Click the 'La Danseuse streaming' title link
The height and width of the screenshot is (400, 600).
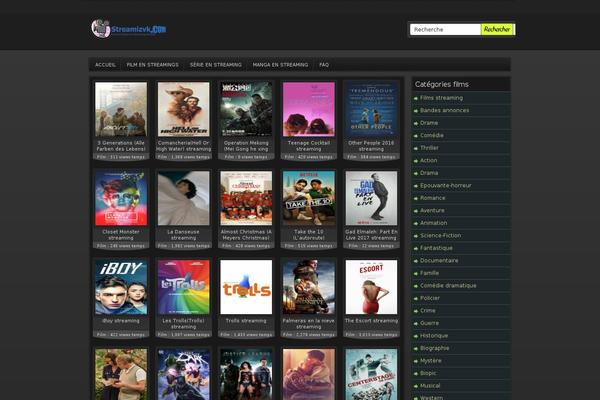tap(183, 235)
